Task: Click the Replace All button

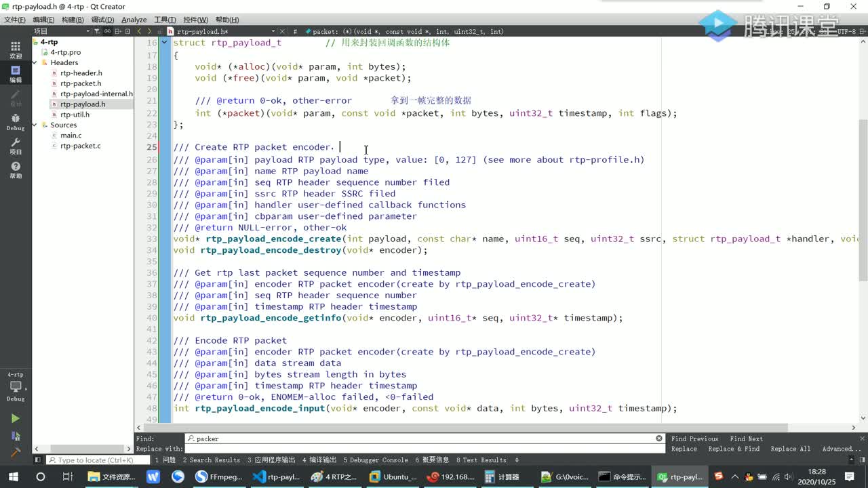Action: coord(790,449)
